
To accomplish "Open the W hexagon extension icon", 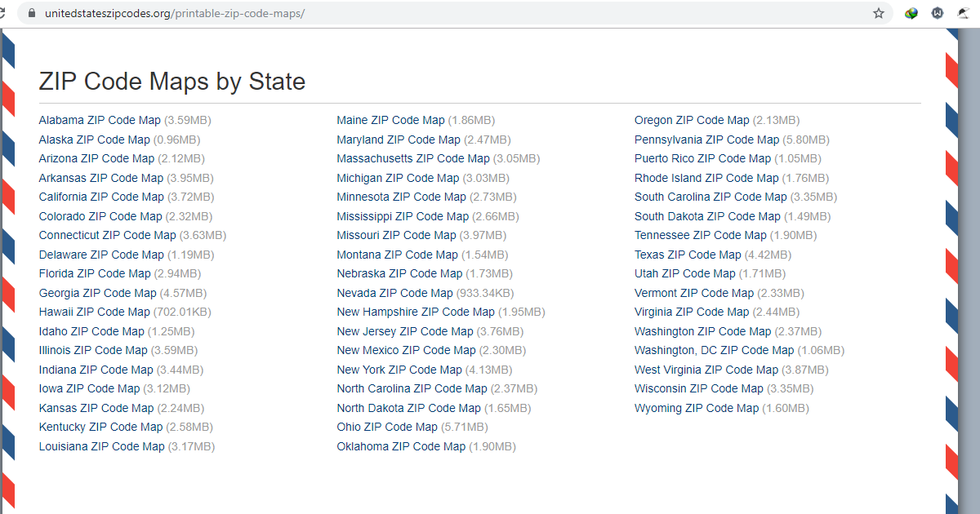I will [938, 14].
